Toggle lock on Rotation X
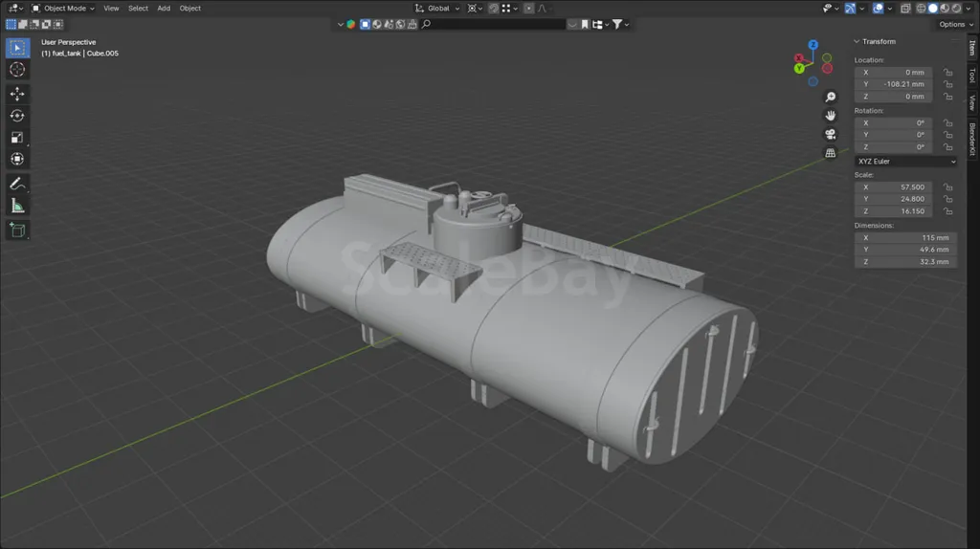The height and width of the screenshot is (549, 980). pos(948,123)
